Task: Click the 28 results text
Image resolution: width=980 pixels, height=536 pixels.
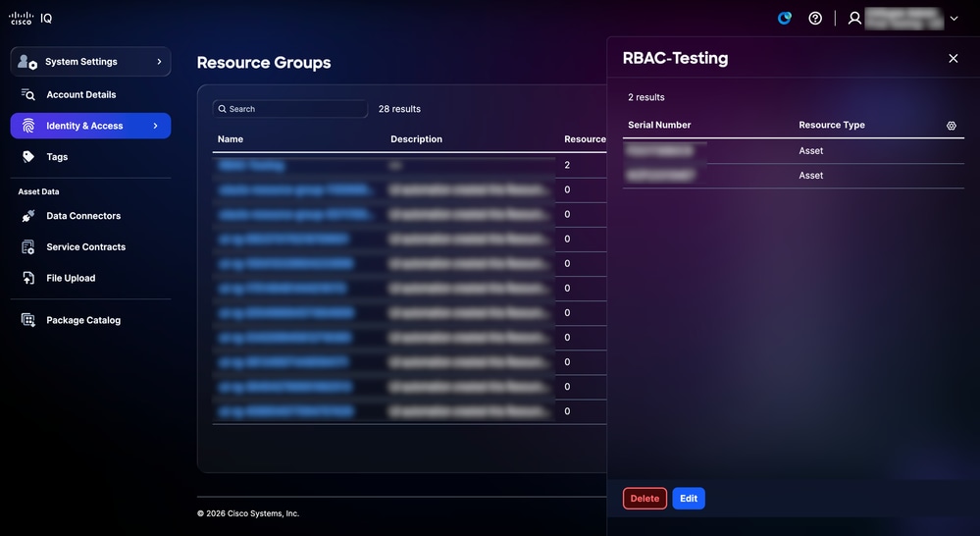Action: 399,109
